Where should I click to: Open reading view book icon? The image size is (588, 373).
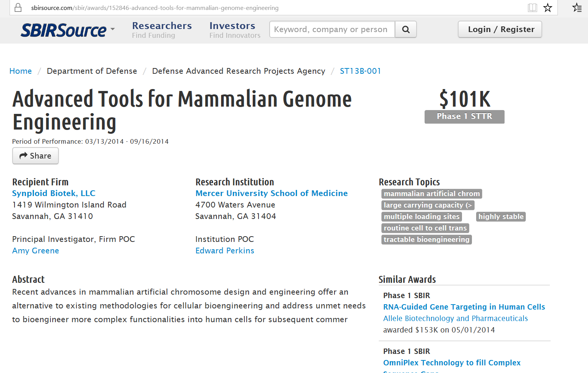(x=532, y=8)
